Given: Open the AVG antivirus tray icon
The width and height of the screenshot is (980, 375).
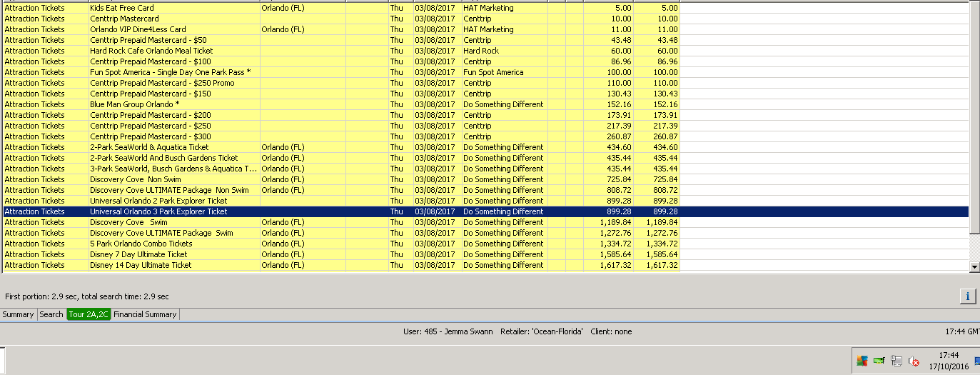Looking at the screenshot, I should coord(863,361).
